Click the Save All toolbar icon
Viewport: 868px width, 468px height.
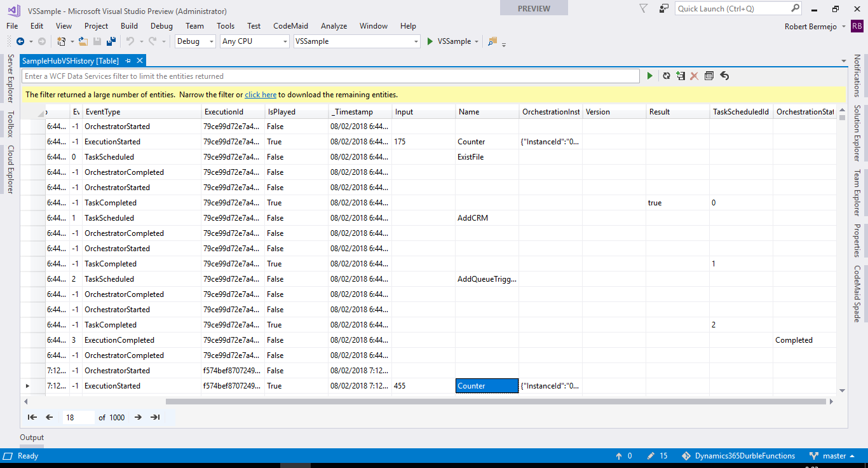(111, 41)
